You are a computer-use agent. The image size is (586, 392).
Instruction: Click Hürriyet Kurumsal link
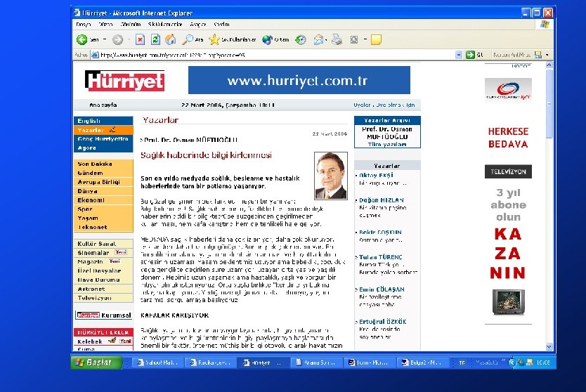click(x=104, y=315)
